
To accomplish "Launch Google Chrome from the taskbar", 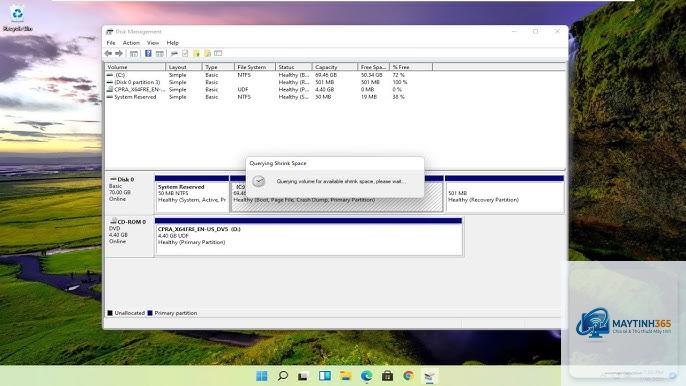I will [408, 375].
